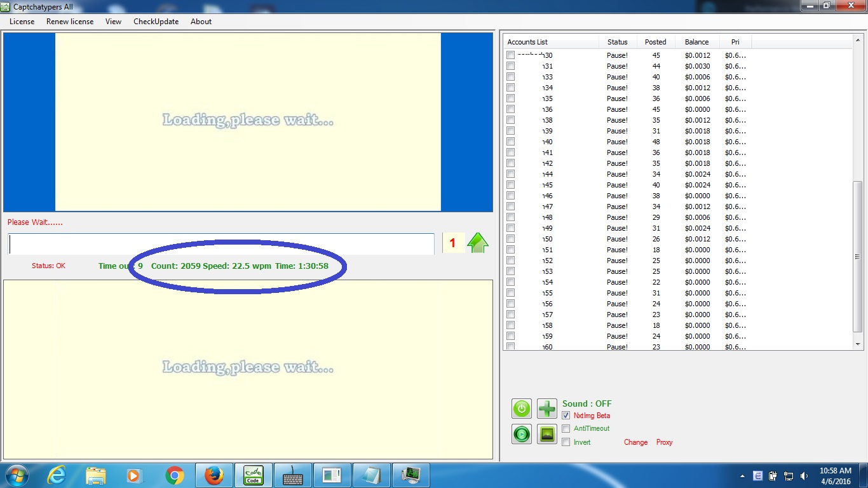Click the green picture image icon

547,434
